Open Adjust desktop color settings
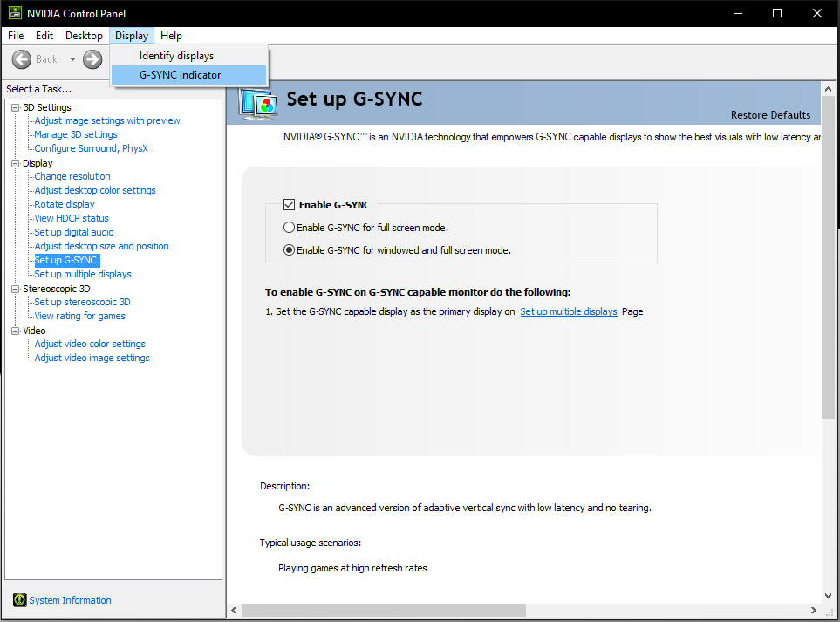This screenshot has height=622, width=840. point(95,190)
